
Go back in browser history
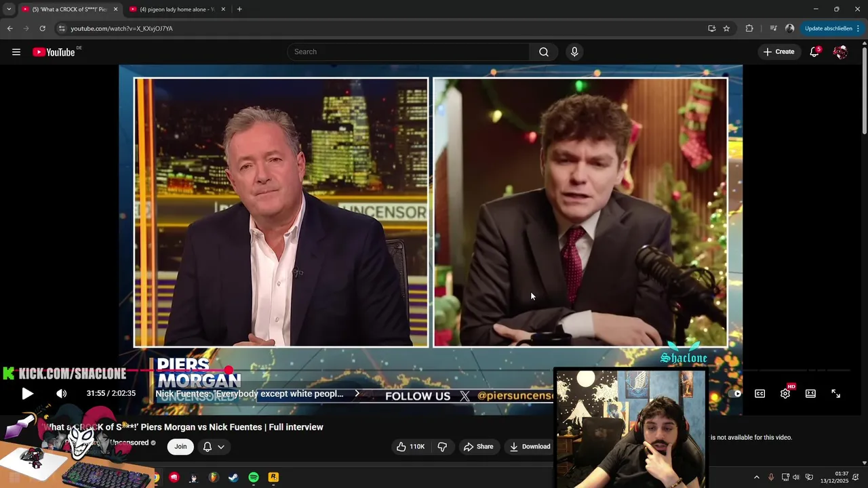pyautogui.click(x=9, y=28)
